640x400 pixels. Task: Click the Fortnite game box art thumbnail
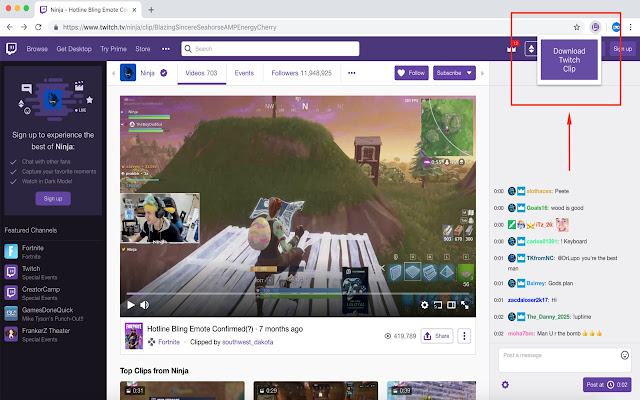coord(134,336)
